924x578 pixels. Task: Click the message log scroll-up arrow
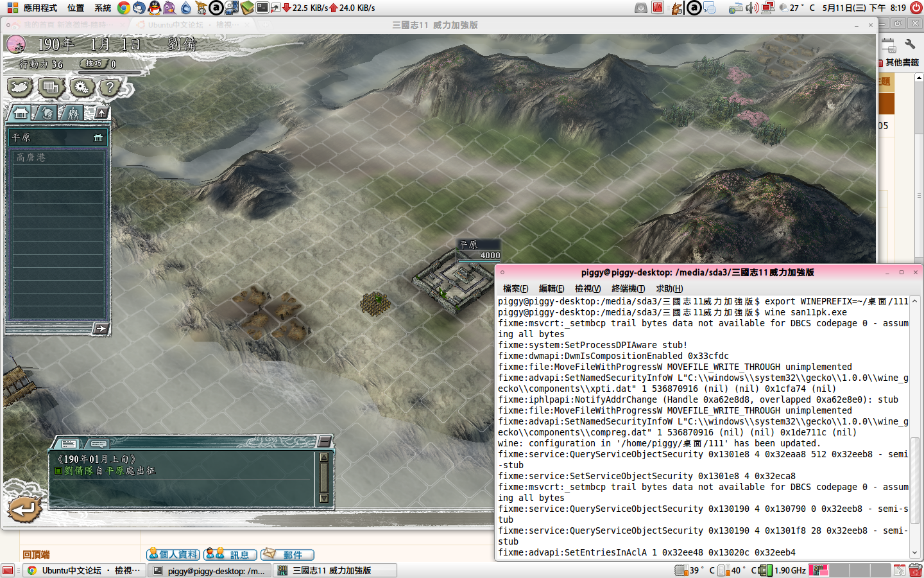324,457
